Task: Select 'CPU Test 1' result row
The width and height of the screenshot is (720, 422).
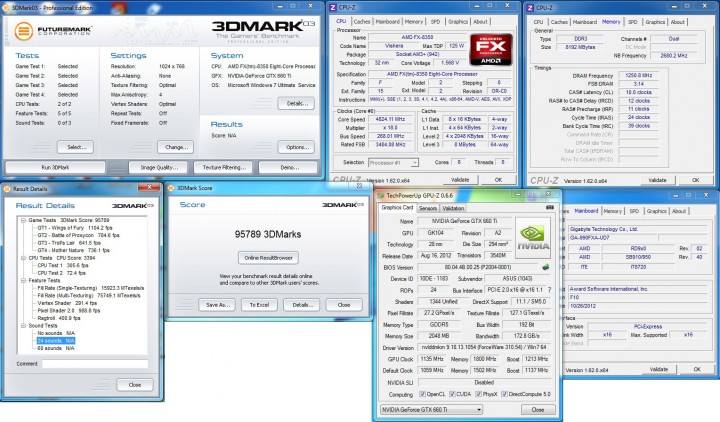Action: tap(63, 265)
